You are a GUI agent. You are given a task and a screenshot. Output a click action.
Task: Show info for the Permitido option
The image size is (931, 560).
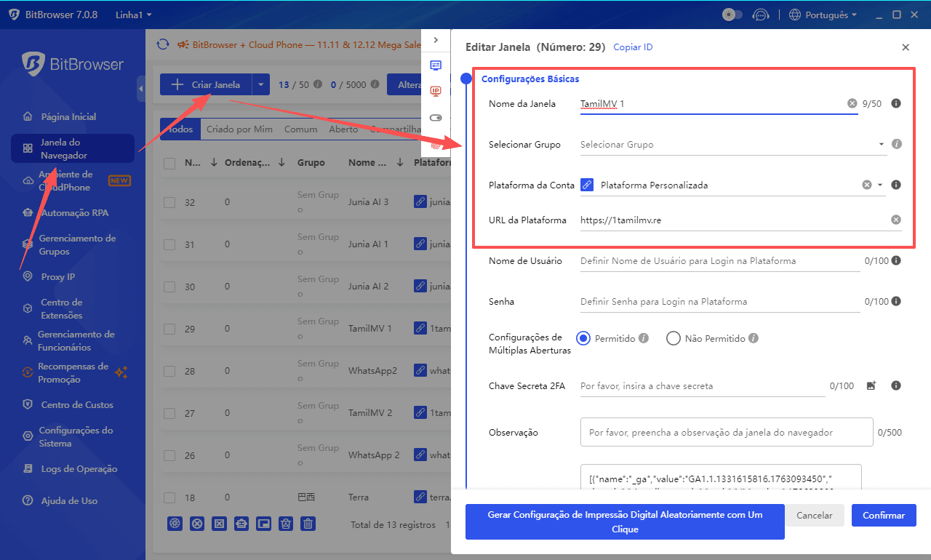[x=644, y=338]
